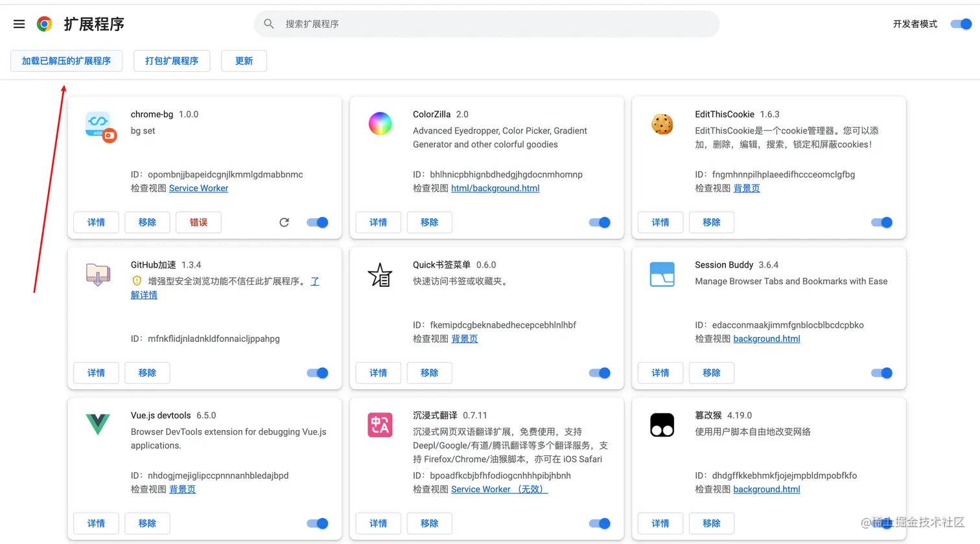
Task: Open Quick书签菜单 背景页 link
Action: [465, 339]
